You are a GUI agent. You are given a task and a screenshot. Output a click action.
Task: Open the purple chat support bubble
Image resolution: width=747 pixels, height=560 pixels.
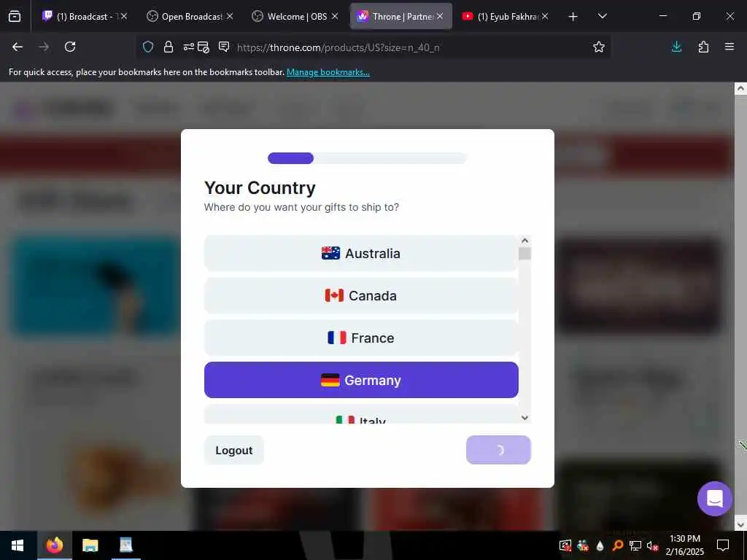pos(714,499)
